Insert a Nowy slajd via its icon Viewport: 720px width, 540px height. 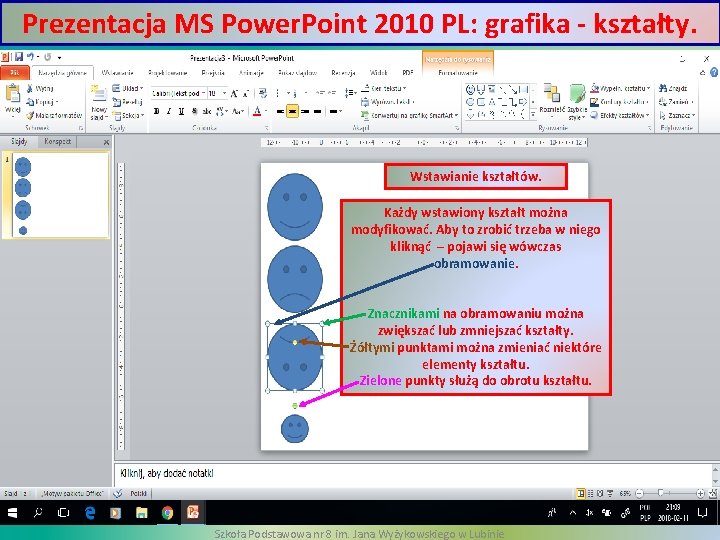pyautogui.click(x=99, y=94)
